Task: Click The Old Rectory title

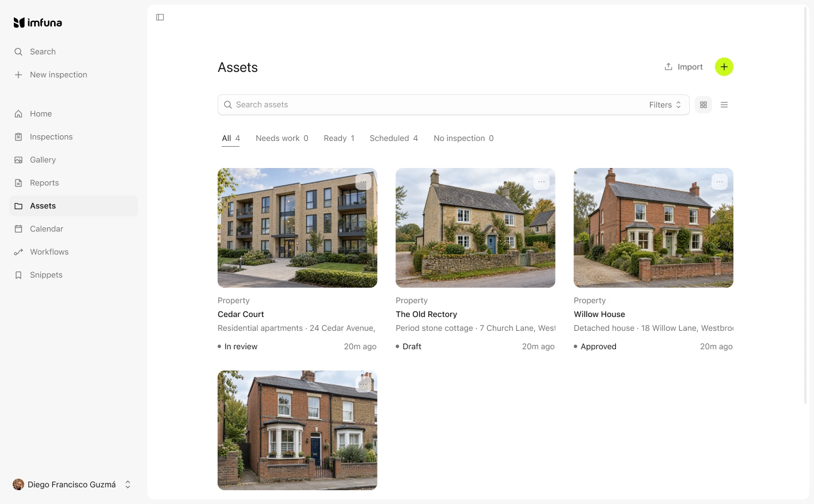Action: (x=426, y=314)
